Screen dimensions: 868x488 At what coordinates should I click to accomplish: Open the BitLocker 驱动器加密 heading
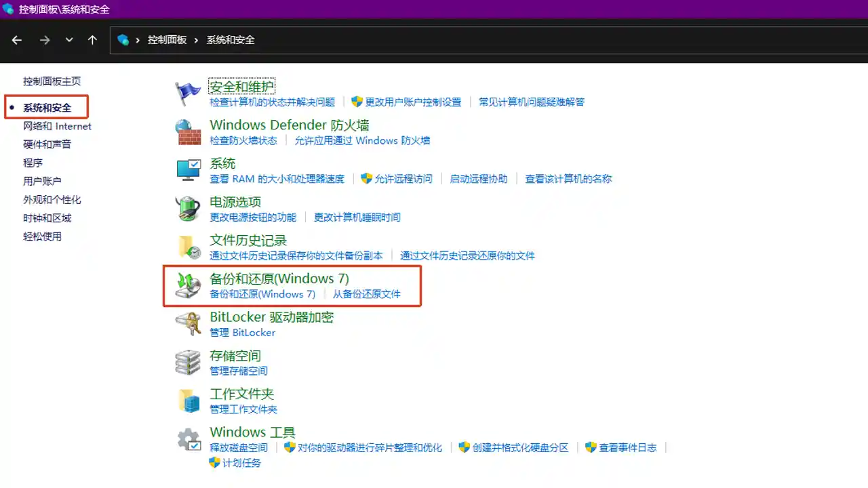tap(272, 317)
